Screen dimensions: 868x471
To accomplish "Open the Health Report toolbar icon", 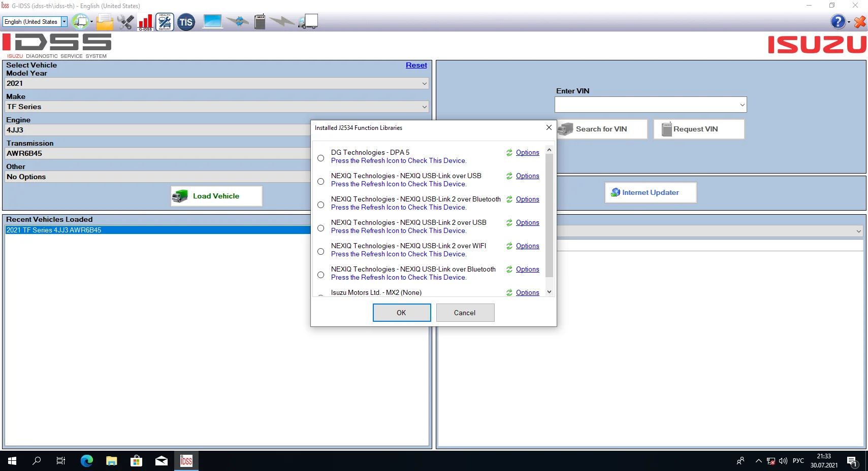I will click(165, 22).
